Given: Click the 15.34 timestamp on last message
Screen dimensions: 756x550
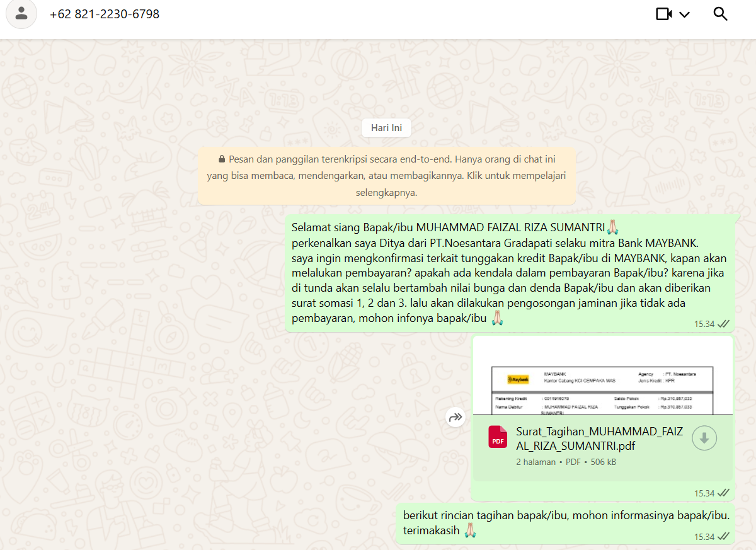Looking at the screenshot, I should (704, 537).
